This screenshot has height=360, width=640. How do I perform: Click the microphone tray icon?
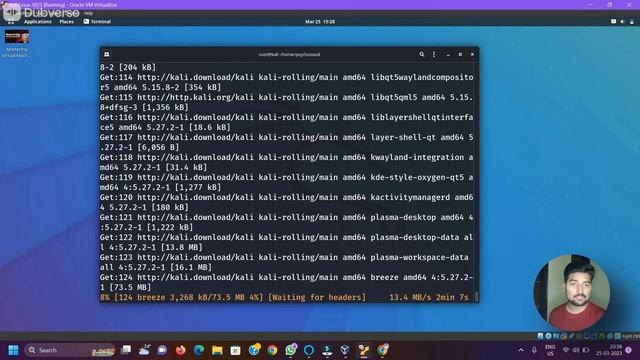(534, 350)
